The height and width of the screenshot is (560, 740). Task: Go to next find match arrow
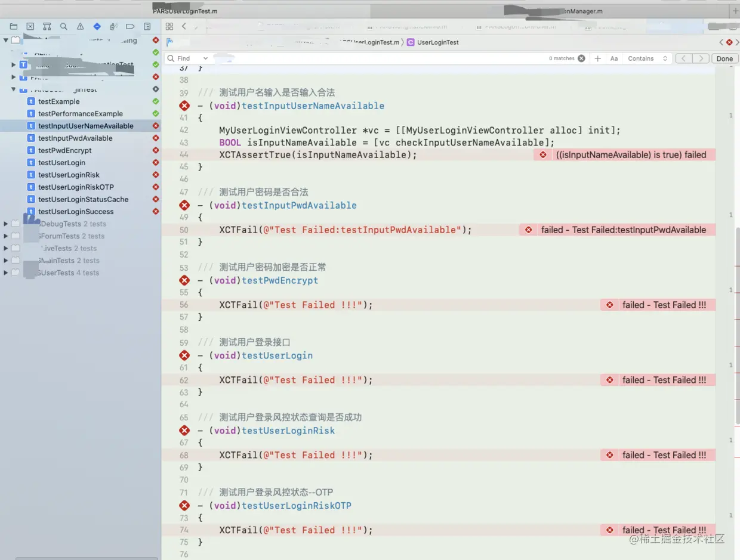(x=701, y=58)
